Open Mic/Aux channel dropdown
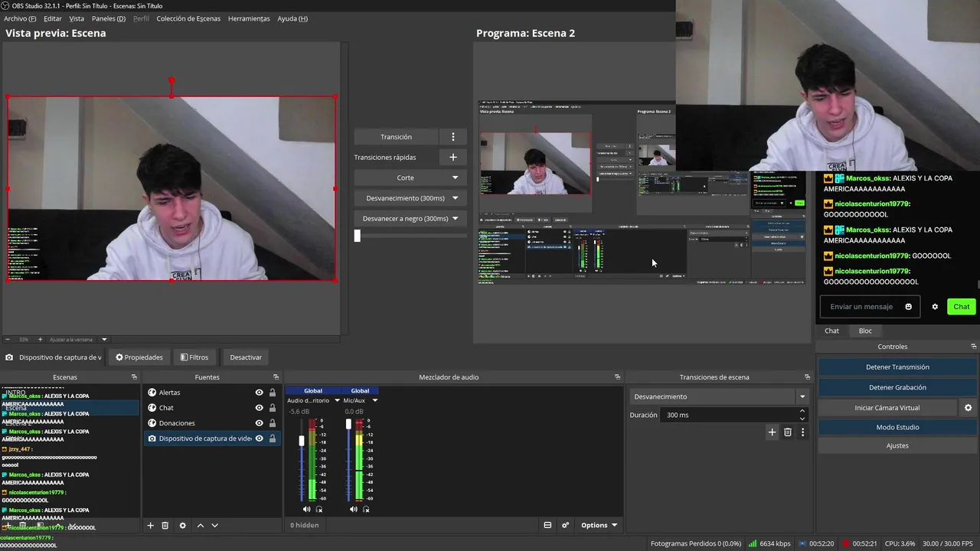 click(x=374, y=400)
